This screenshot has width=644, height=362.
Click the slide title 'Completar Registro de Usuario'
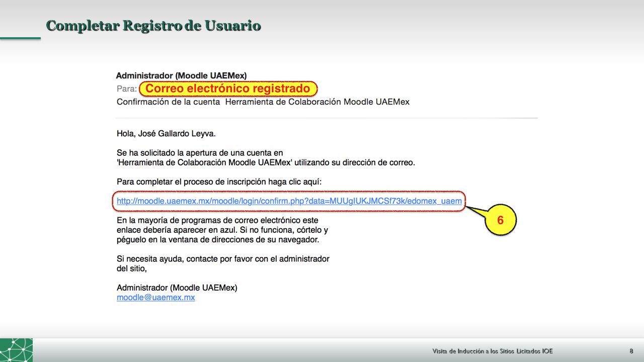(x=153, y=26)
